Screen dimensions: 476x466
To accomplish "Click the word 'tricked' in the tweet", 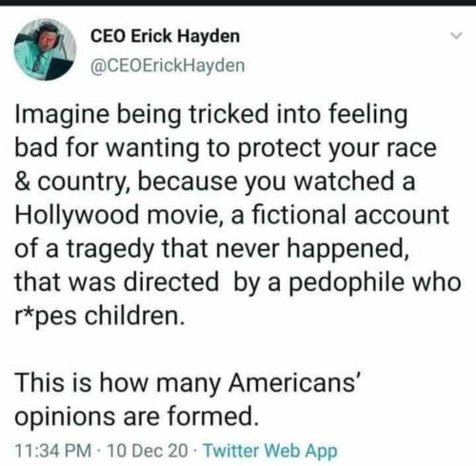I will pos(228,114).
